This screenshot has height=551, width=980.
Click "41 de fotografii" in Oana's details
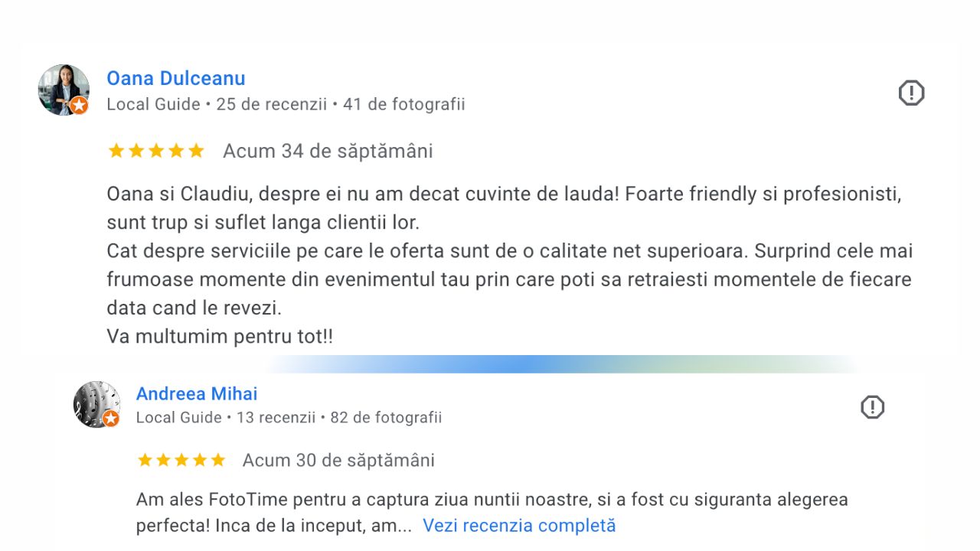(404, 104)
